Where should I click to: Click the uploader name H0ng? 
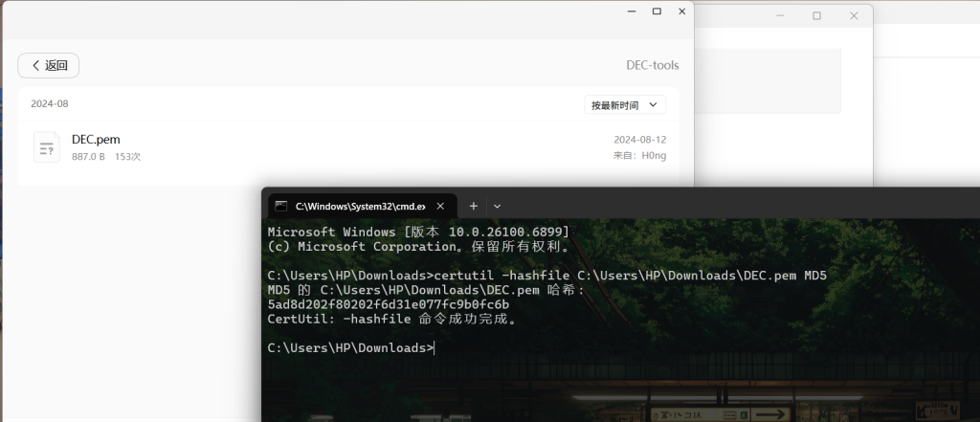tap(654, 155)
